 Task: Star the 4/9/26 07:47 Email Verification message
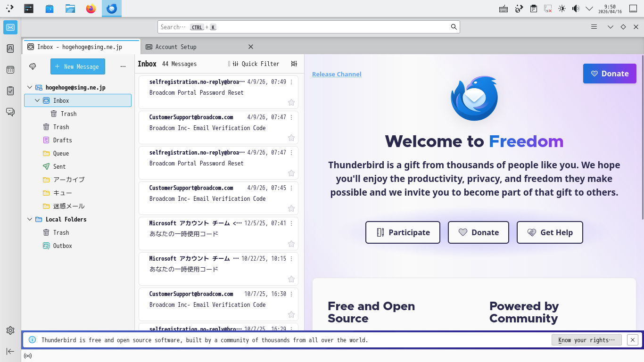tap(291, 138)
